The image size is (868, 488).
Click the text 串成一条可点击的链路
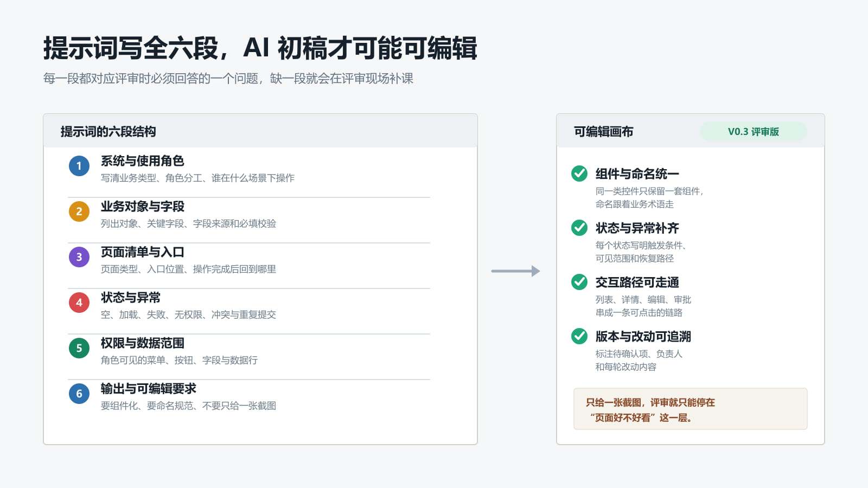(x=639, y=312)
